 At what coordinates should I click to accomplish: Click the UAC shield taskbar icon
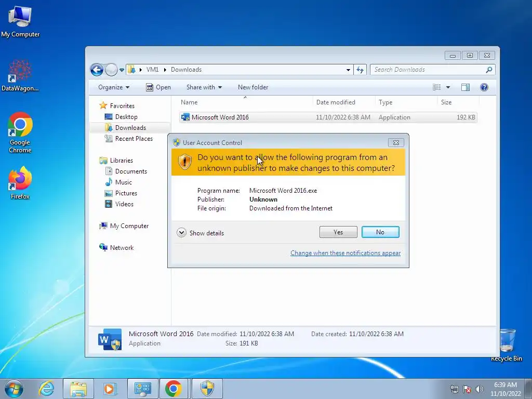point(207,389)
